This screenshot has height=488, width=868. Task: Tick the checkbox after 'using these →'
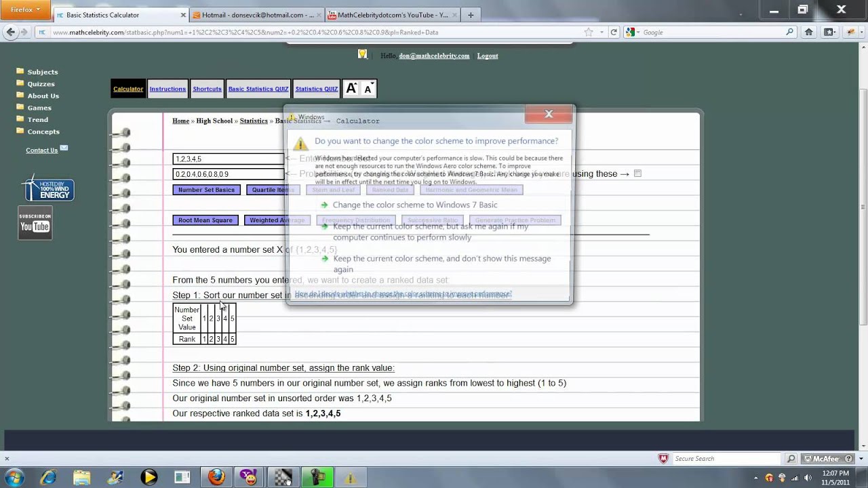[x=637, y=174]
